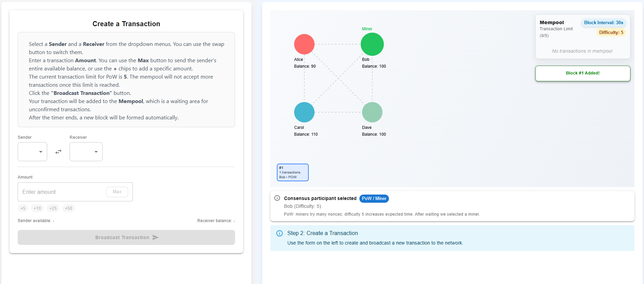Click the info icon beside Consensus participant selected
644x284 pixels.
pyautogui.click(x=277, y=198)
